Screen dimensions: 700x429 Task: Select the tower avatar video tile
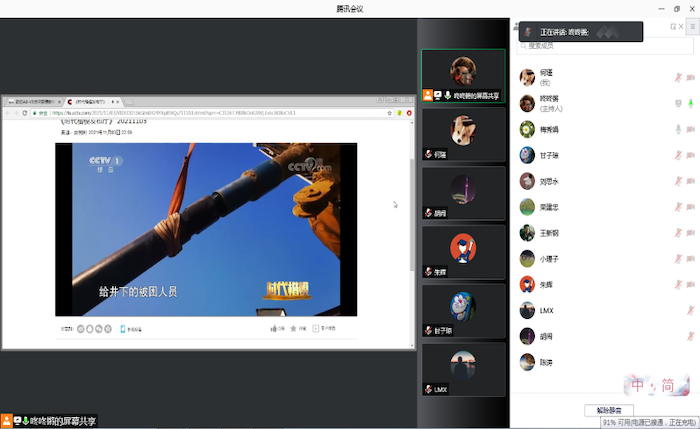463,193
